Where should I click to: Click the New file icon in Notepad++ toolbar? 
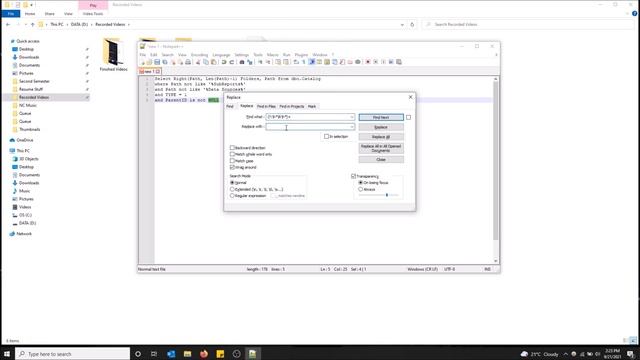click(x=142, y=62)
